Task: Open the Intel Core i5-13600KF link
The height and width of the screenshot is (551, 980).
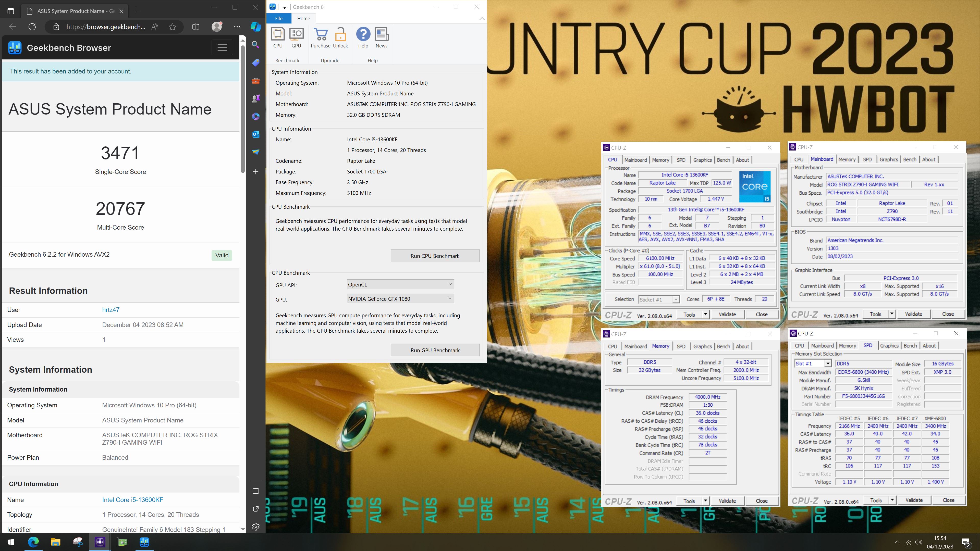Action: (x=132, y=500)
